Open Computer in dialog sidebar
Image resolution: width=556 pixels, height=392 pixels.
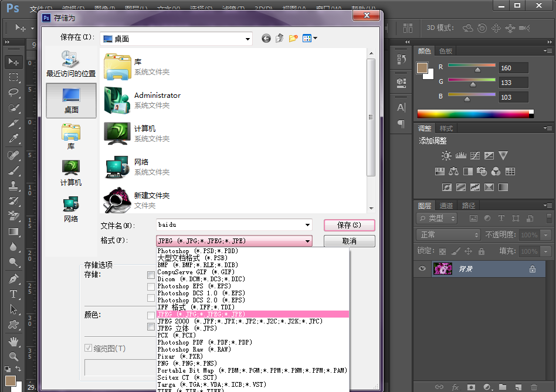click(x=71, y=173)
